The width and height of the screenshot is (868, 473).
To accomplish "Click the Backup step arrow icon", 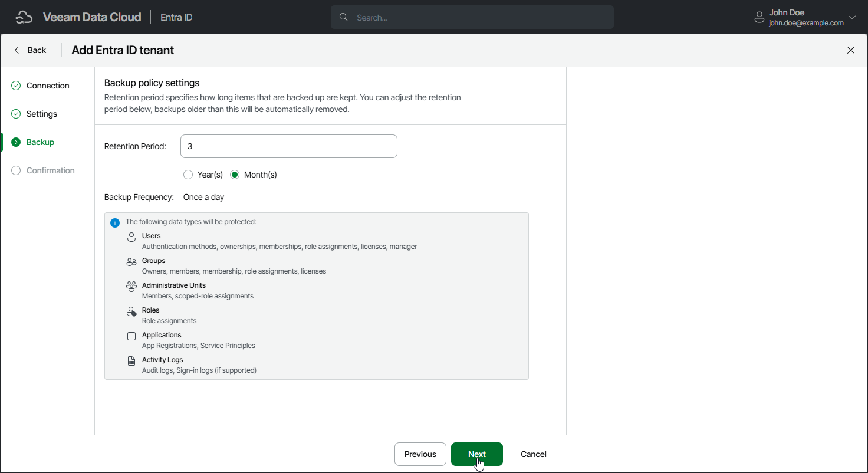I will coord(16,142).
